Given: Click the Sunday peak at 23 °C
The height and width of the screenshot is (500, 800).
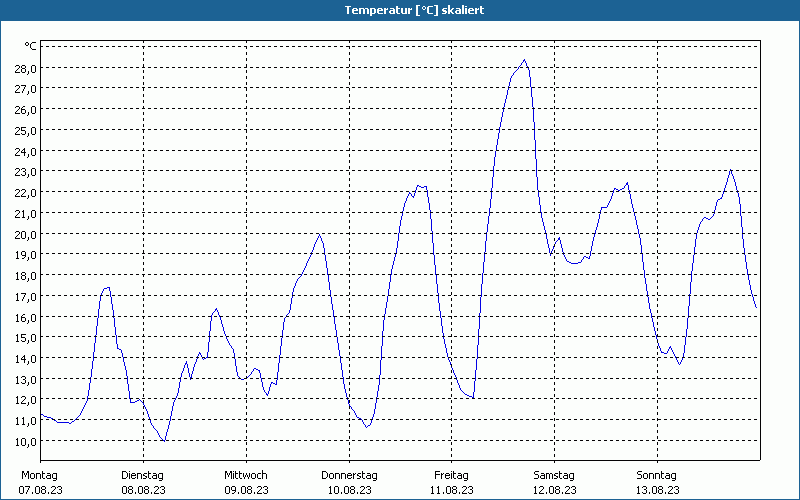Looking at the screenshot, I should coord(731,170).
